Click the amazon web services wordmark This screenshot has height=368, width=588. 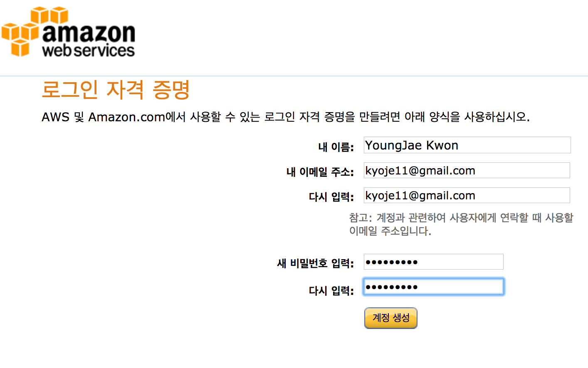pos(89,40)
